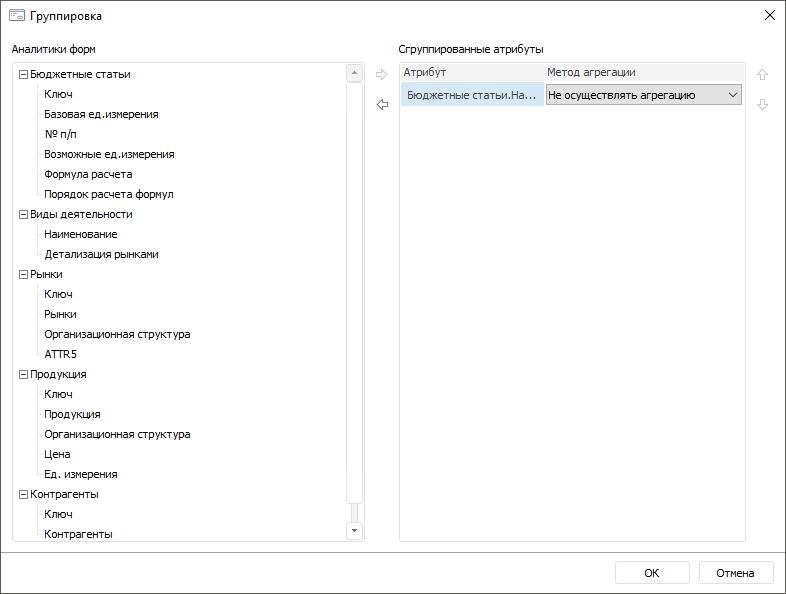Collapse the Виды деятельности tree node
The image size is (786, 594).
[24, 214]
